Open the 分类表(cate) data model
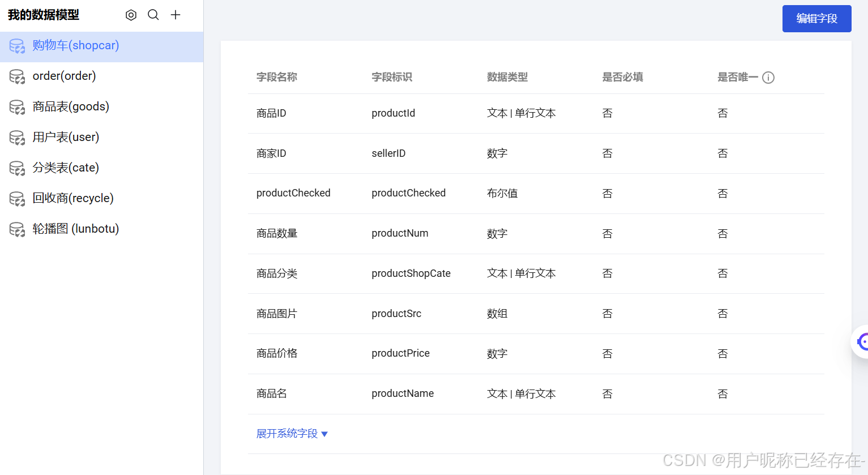Viewport: 868px width, 475px height. pyautogui.click(x=102, y=168)
